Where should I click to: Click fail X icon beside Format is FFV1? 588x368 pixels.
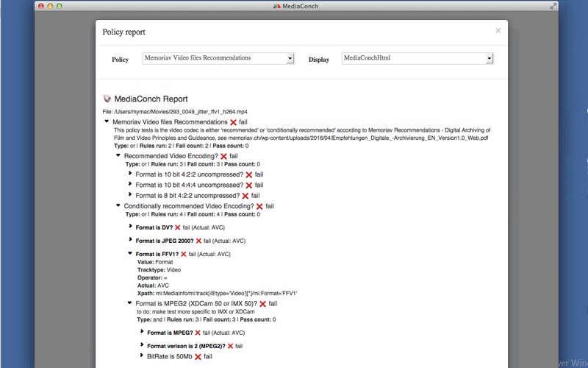[x=184, y=254]
